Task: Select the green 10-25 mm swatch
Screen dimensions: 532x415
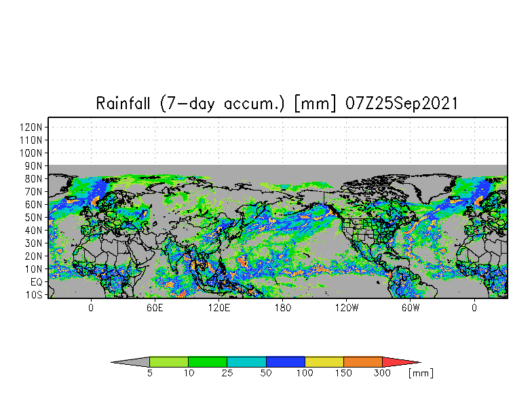Action: coord(208,362)
